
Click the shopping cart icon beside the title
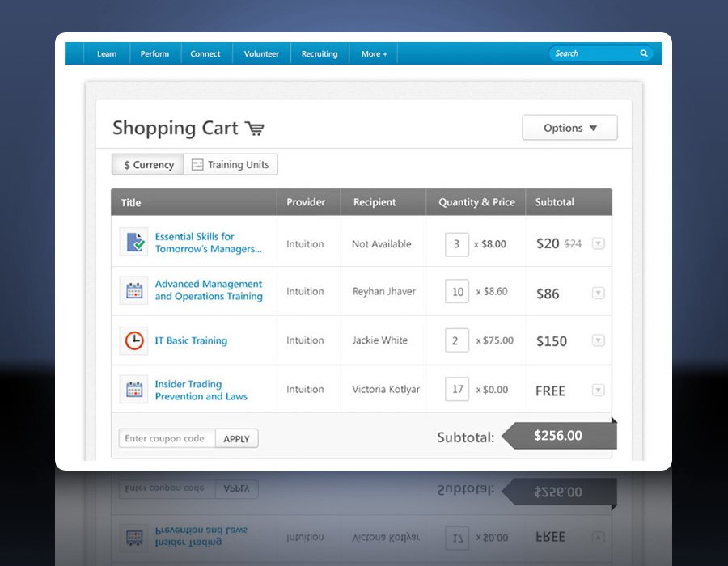click(255, 128)
